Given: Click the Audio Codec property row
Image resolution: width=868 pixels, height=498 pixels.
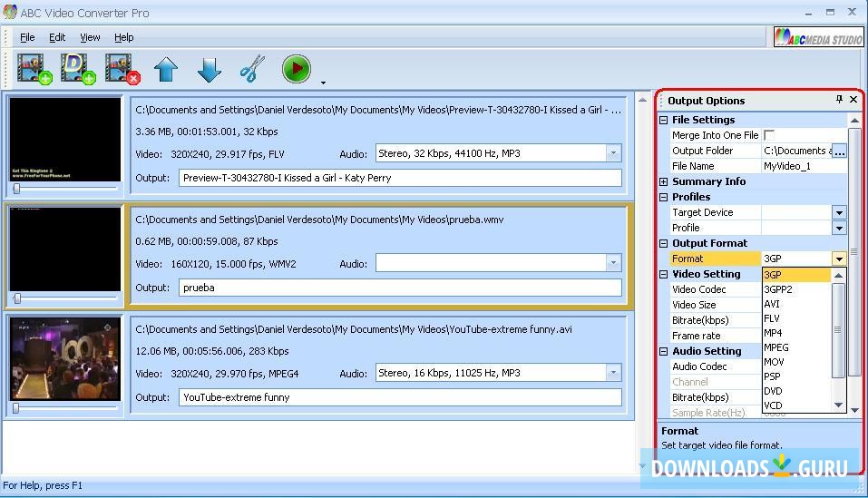Looking at the screenshot, I should point(716,366).
